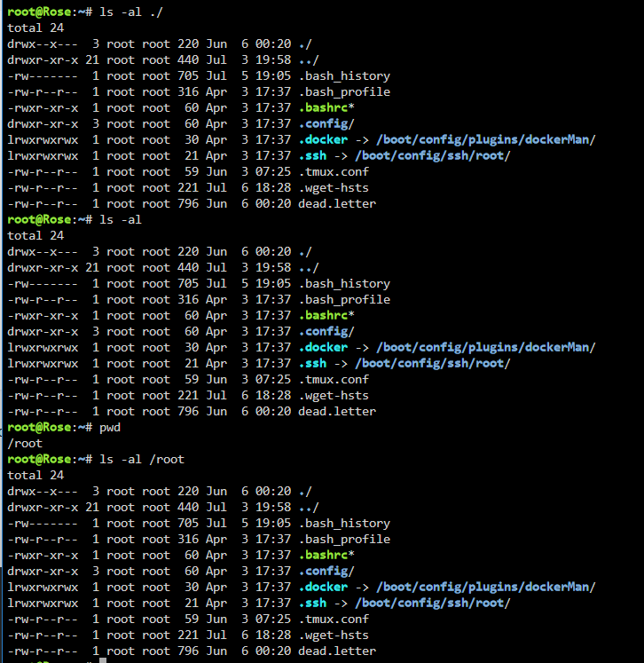Click .tmux.conf in the 'ls -al /root' output
Viewport: 644px width, 663px height.
[x=334, y=620]
